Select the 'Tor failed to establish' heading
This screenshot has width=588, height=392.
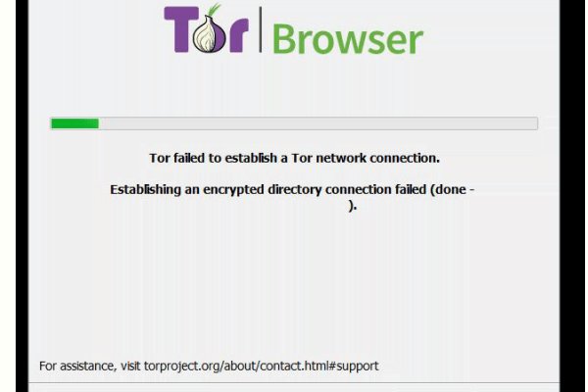294,158
